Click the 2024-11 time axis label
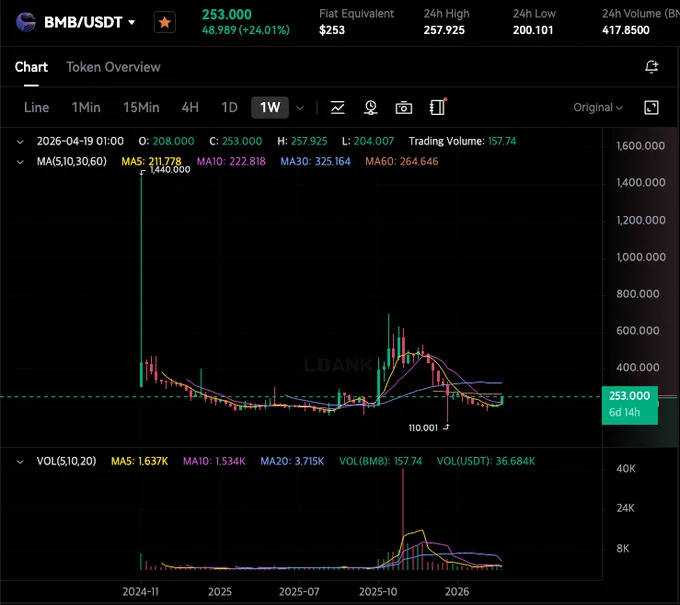Screen dimensions: 680x605 [141, 592]
